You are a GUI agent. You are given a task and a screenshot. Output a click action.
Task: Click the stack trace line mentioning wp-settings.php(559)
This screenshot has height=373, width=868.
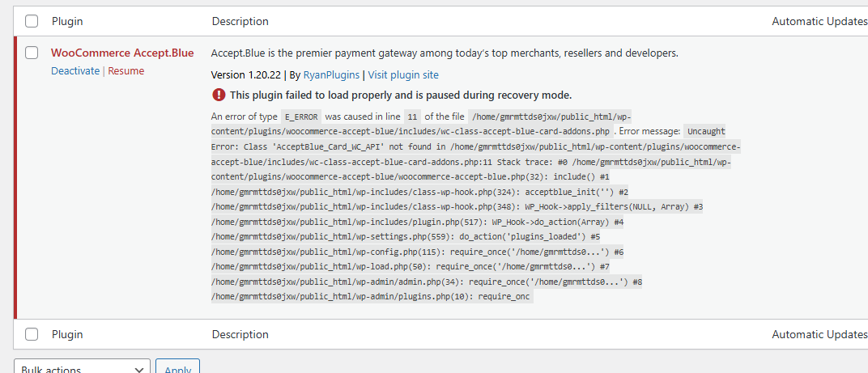pyautogui.click(x=406, y=237)
